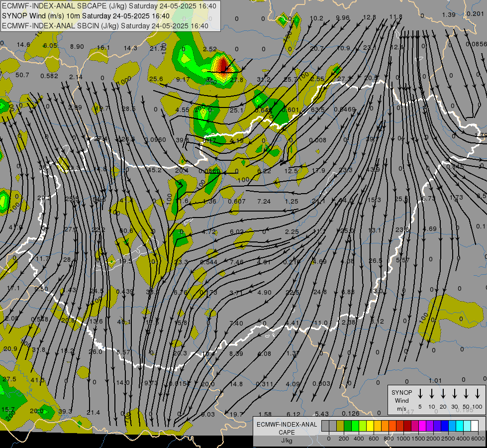Select the CAPE label in legend
The height and width of the screenshot is (448, 487).
click(287, 433)
